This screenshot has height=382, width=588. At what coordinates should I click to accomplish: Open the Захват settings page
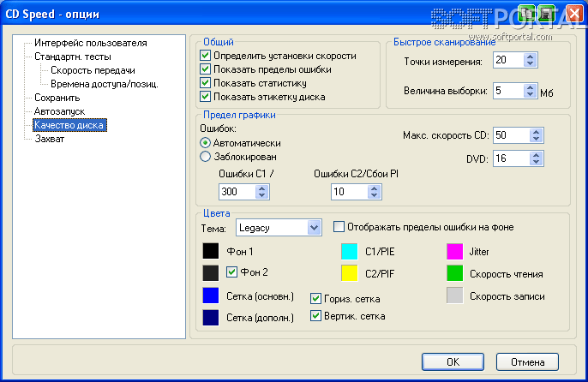49,139
